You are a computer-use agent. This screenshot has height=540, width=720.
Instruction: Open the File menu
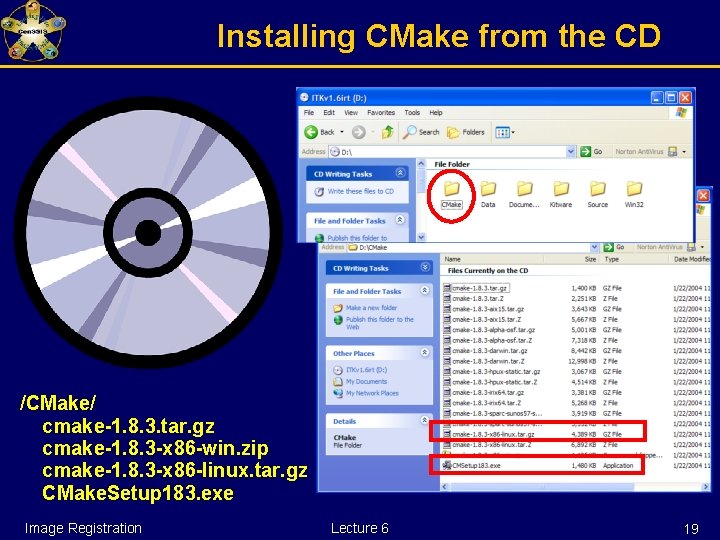(309, 112)
